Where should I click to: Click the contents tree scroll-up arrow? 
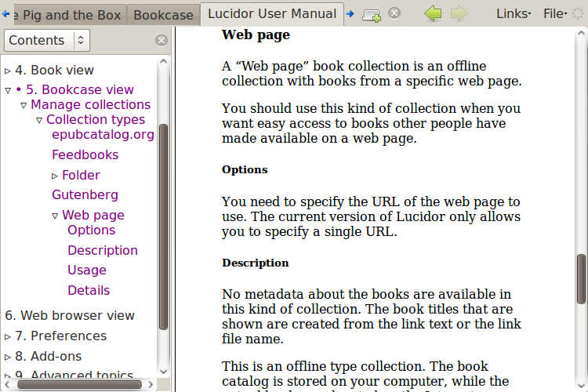click(163, 61)
